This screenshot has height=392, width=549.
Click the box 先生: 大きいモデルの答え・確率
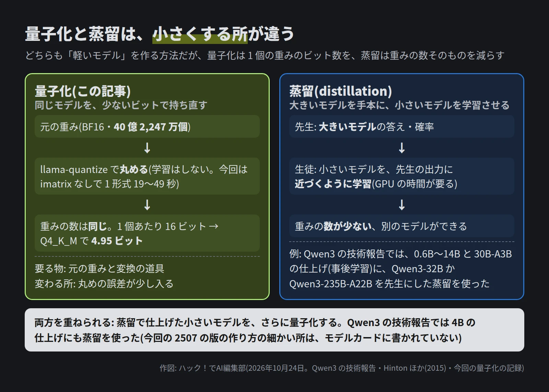(x=402, y=127)
